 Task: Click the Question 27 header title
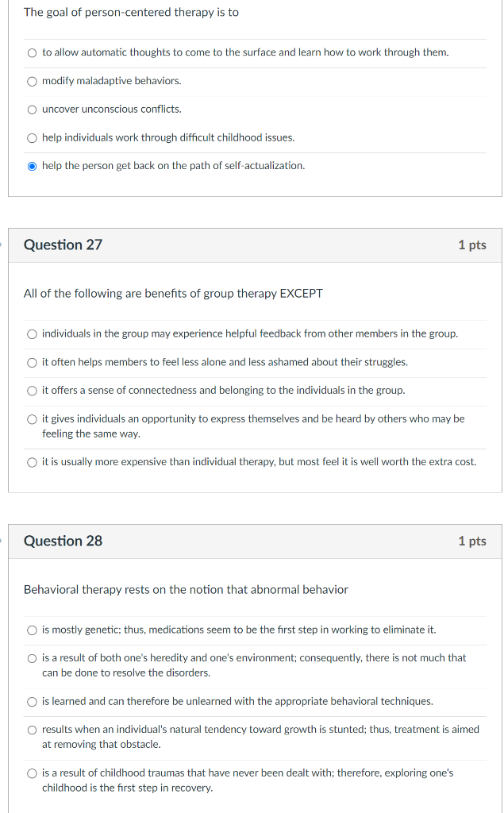[63, 245]
